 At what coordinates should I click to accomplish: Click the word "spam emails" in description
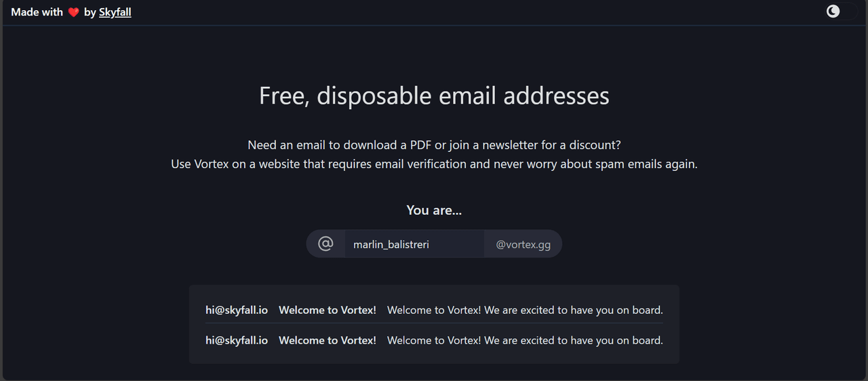631,164
